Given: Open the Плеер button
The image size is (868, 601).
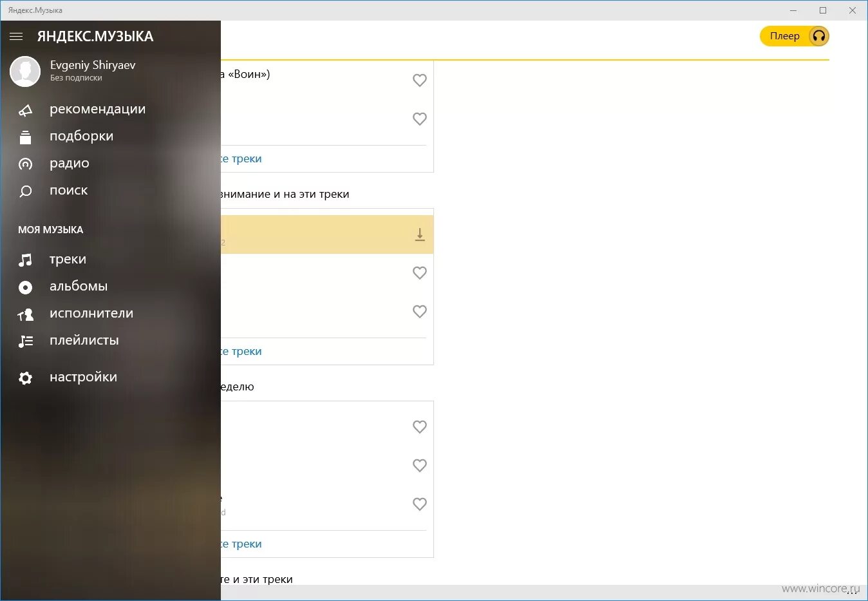Looking at the screenshot, I should click(795, 36).
